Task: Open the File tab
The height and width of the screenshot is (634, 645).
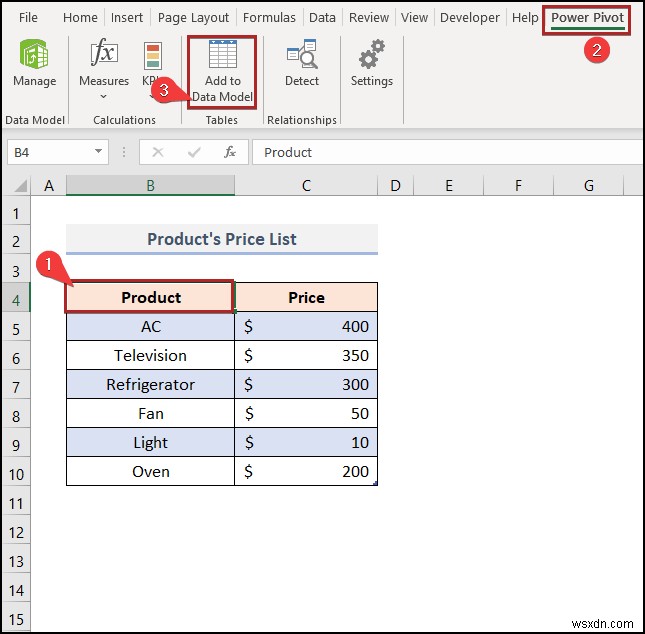Action: pos(28,18)
